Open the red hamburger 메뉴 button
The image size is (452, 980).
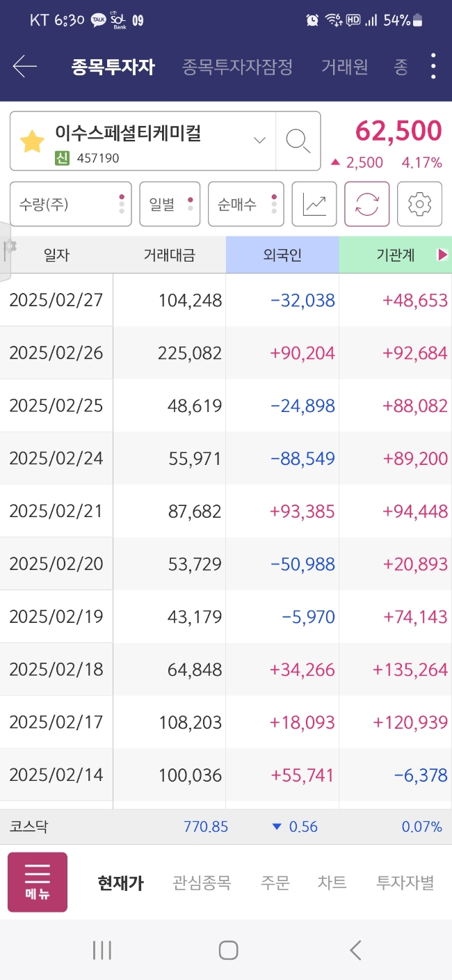38,882
